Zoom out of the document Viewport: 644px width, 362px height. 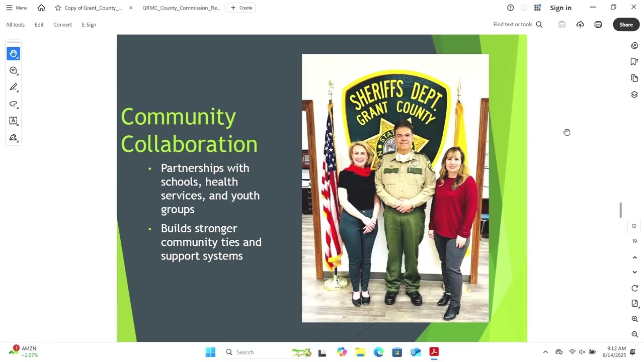pyautogui.click(x=634, y=334)
